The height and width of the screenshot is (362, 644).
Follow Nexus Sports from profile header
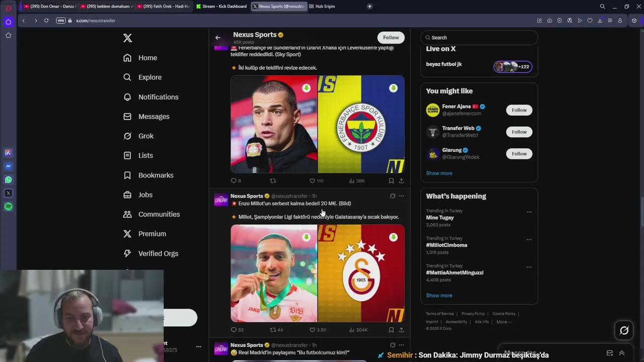pos(391,38)
